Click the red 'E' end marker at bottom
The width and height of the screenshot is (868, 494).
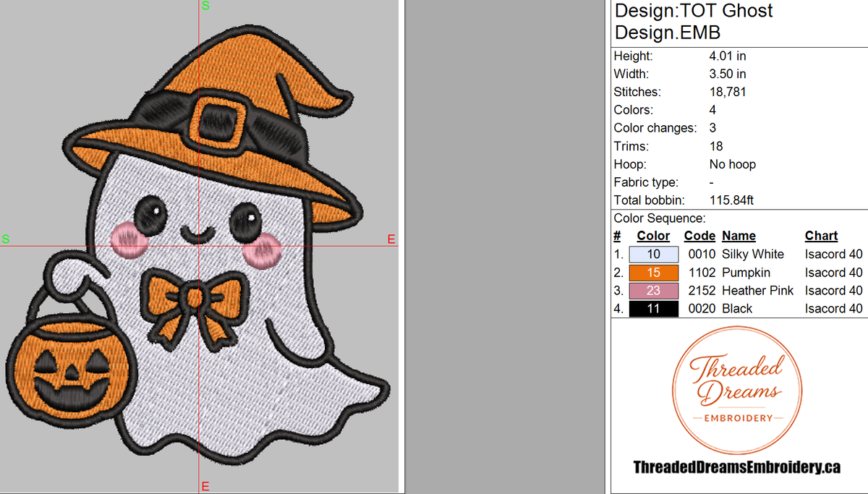(x=205, y=485)
